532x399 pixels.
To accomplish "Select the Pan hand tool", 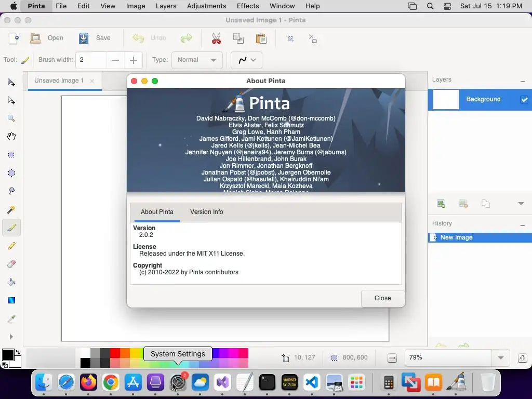I will (11, 137).
